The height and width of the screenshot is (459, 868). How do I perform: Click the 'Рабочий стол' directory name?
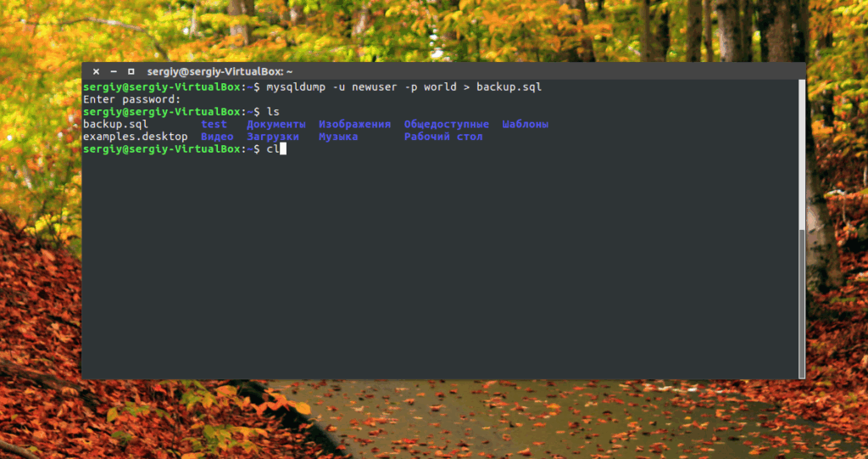pos(443,137)
